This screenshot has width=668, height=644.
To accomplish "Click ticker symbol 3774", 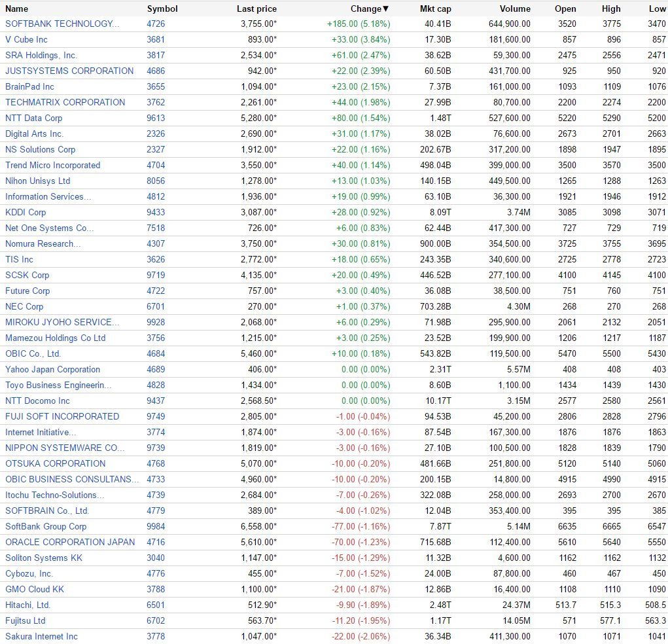I will click(x=156, y=432).
